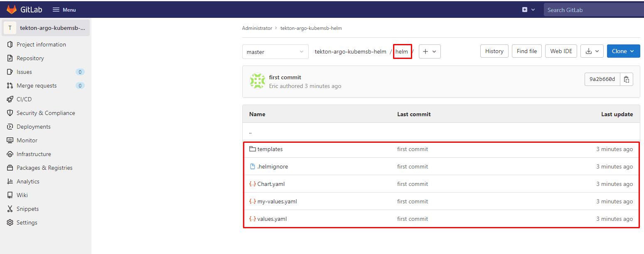Click tekton-argo-kubemsb-helm path root link
Image resolution: width=644 pixels, height=254 pixels.
point(351,51)
